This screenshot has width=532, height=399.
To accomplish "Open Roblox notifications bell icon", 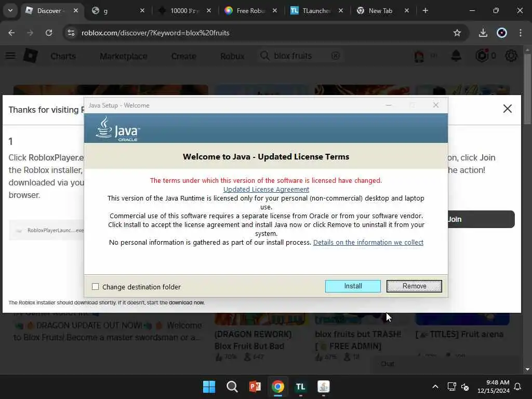I will click(456, 56).
